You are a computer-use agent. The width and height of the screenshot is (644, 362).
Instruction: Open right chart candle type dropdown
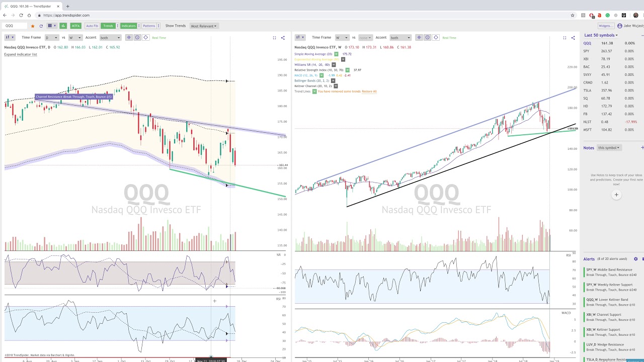300,37
